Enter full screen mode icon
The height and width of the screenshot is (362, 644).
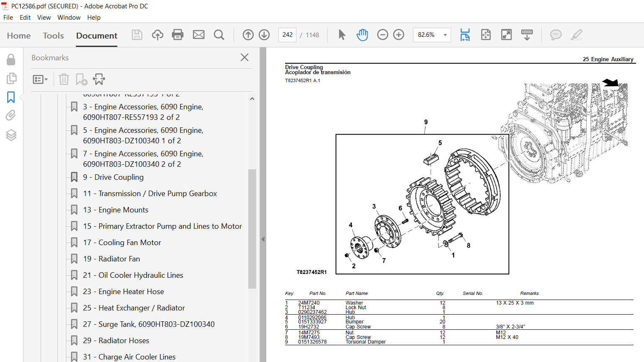click(x=506, y=35)
